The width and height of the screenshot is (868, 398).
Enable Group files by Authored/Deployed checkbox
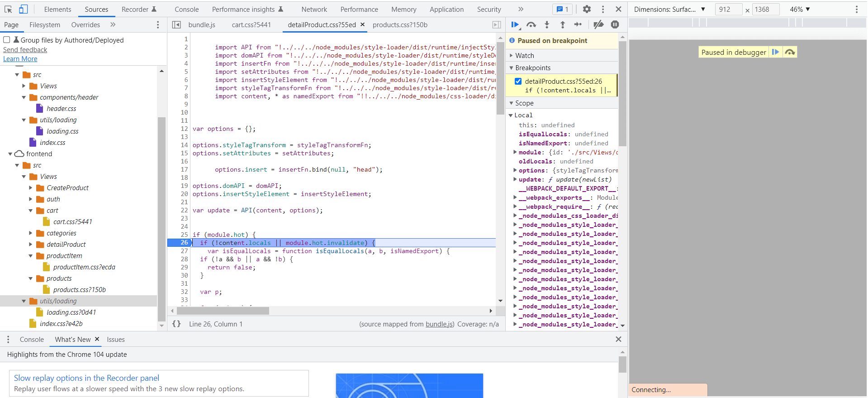click(7, 40)
